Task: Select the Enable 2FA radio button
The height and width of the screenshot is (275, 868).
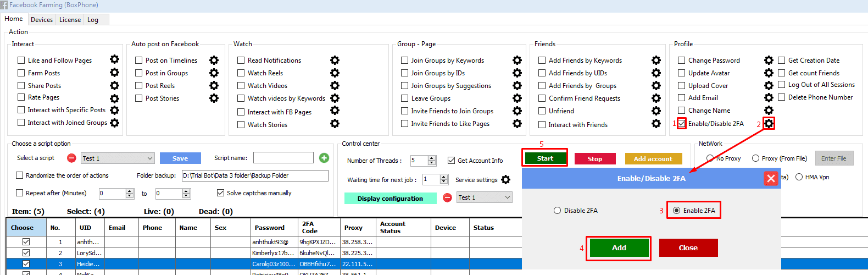Action: click(676, 211)
